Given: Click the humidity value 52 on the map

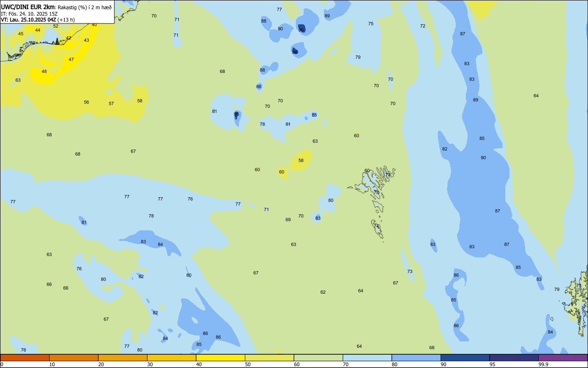Looking at the screenshot, I should [56, 26].
